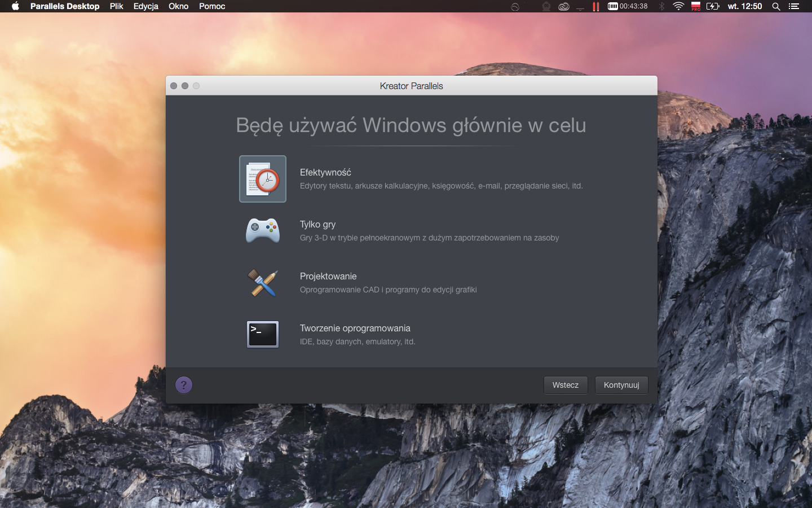Open Spotlight search magnifier
812x508 pixels.
click(776, 6)
